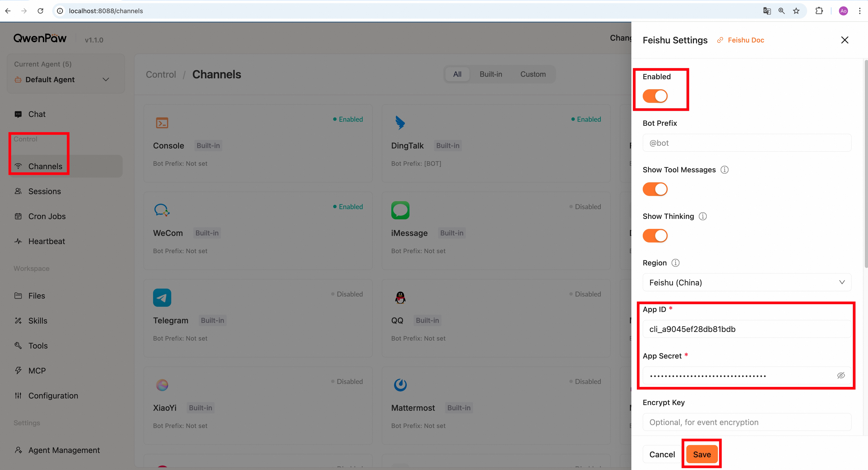Image resolution: width=868 pixels, height=470 pixels.
Task: Open the browser extensions puzzle icon
Action: coord(819,11)
